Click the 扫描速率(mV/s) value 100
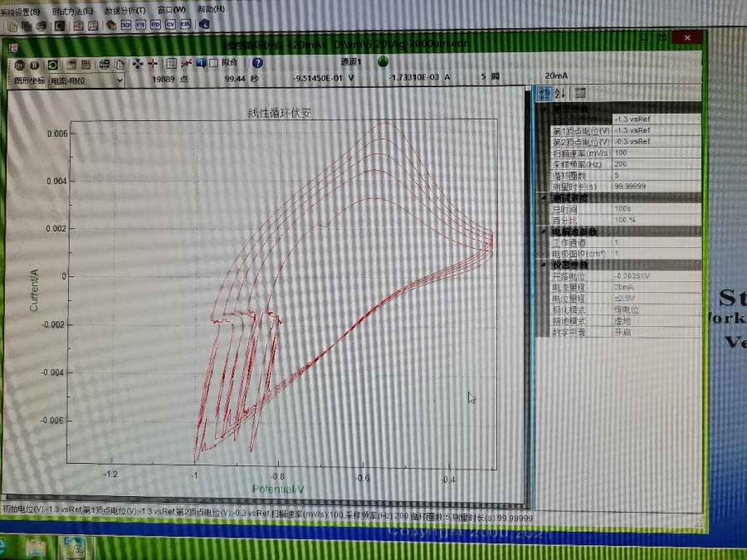747x560 pixels. pos(657,153)
